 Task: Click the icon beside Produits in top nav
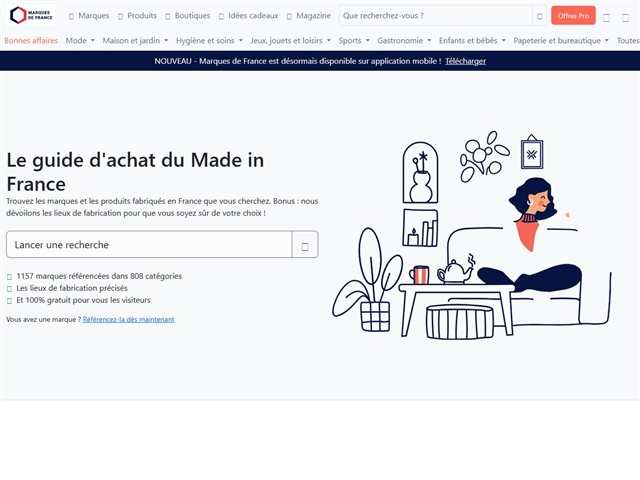coord(120,16)
